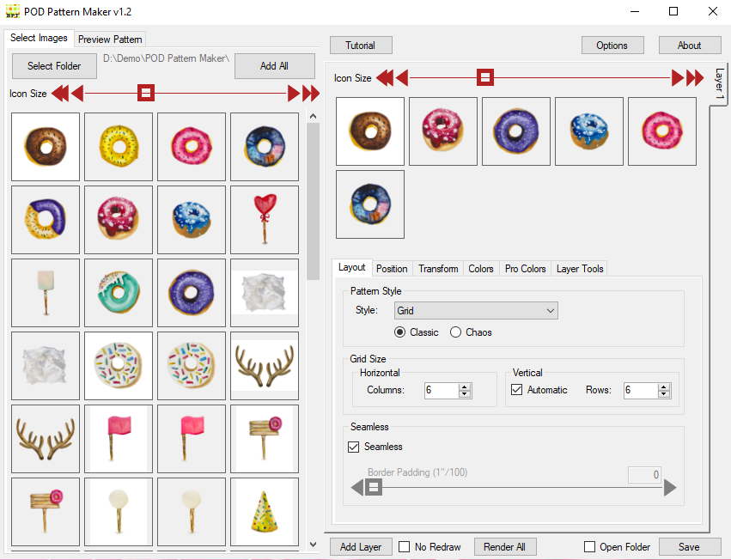Click the Border Padding value field
Screen dimensions: 731x560
click(644, 475)
